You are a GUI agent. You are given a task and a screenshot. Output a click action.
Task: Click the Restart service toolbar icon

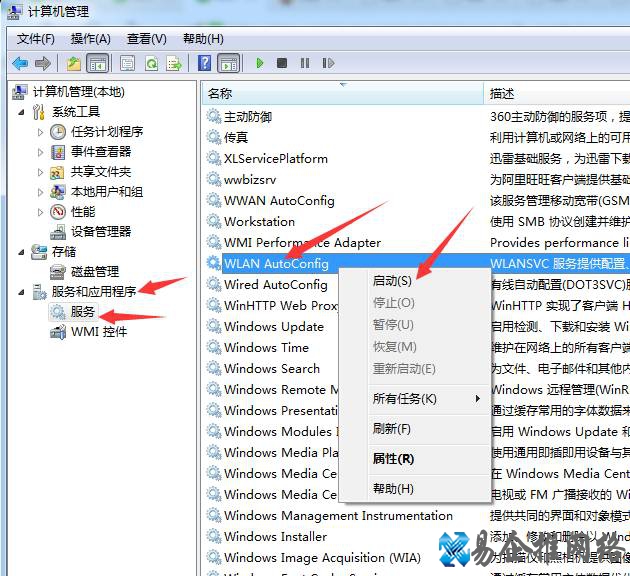(x=328, y=63)
